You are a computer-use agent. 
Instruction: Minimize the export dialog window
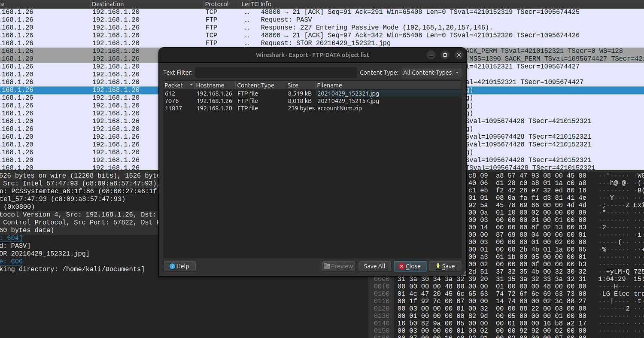pyautogui.click(x=431, y=55)
